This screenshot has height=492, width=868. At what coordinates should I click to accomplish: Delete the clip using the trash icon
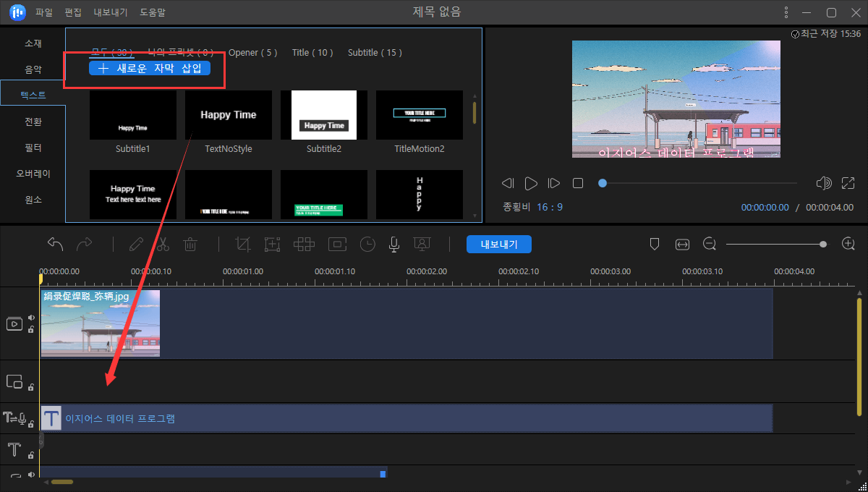point(190,244)
